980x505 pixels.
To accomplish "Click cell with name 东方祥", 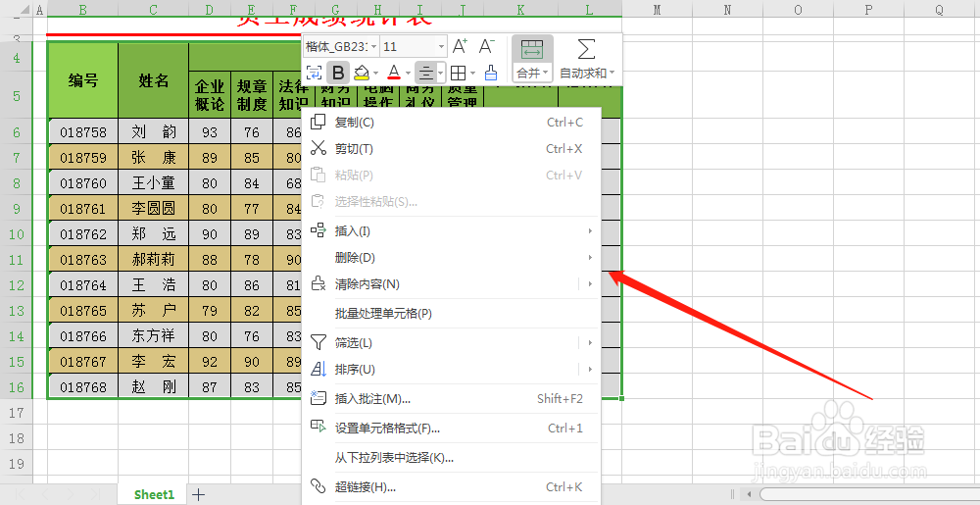I will click(153, 336).
